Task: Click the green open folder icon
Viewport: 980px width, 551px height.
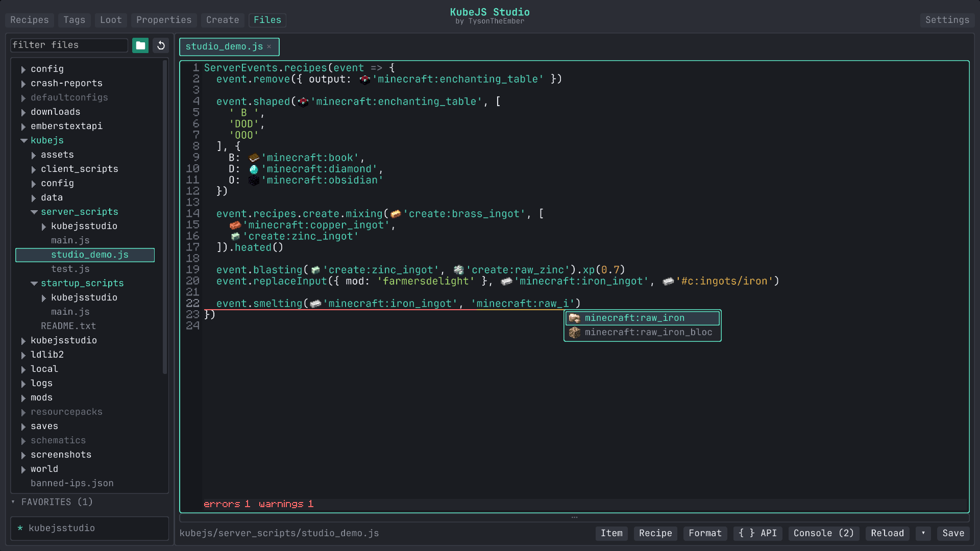Action: [x=140, y=45]
